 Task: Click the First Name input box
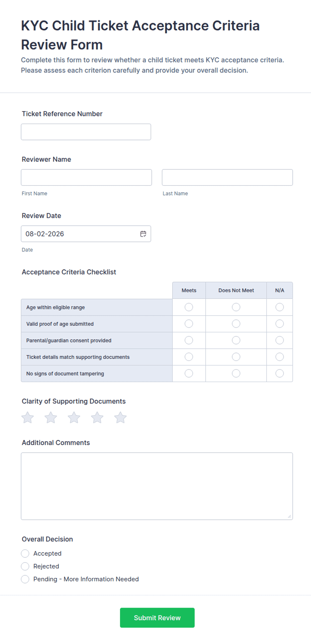[86, 177]
